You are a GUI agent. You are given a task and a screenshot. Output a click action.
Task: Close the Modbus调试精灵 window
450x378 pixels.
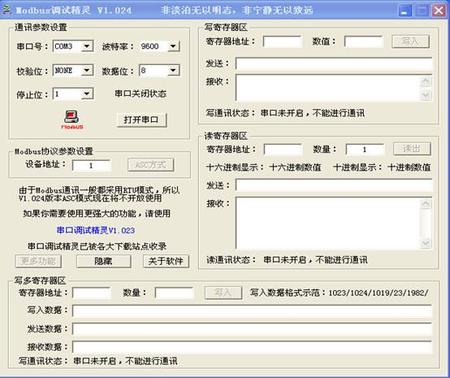coord(438,11)
